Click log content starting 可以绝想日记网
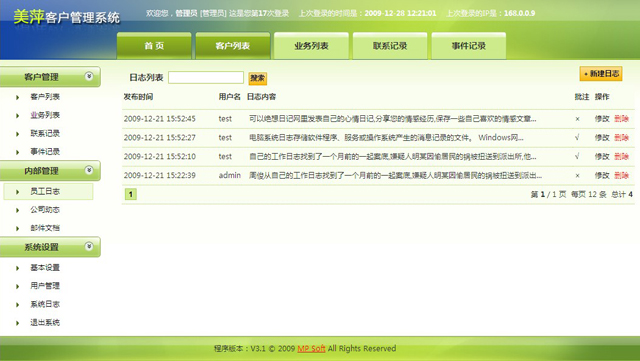 click(x=393, y=119)
